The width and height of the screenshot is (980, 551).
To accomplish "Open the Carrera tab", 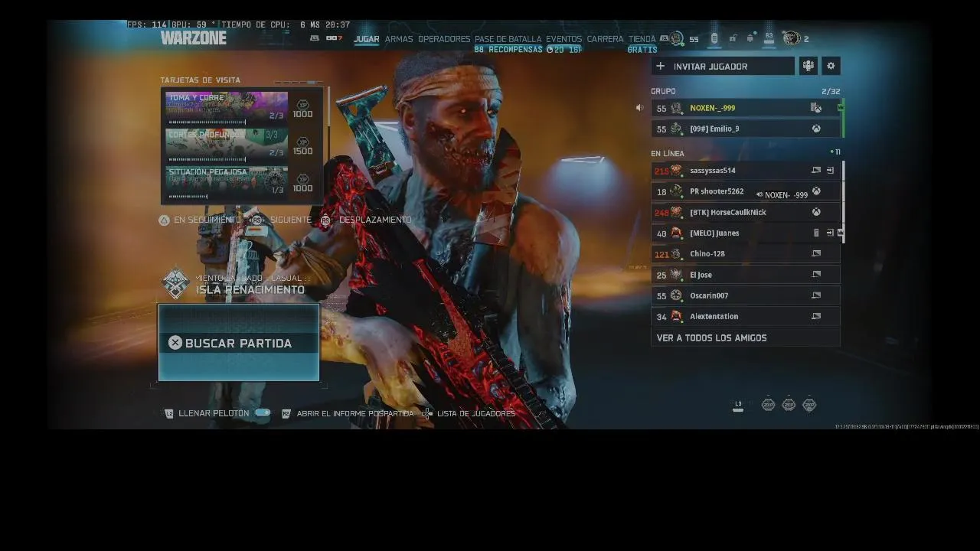I will (x=606, y=39).
